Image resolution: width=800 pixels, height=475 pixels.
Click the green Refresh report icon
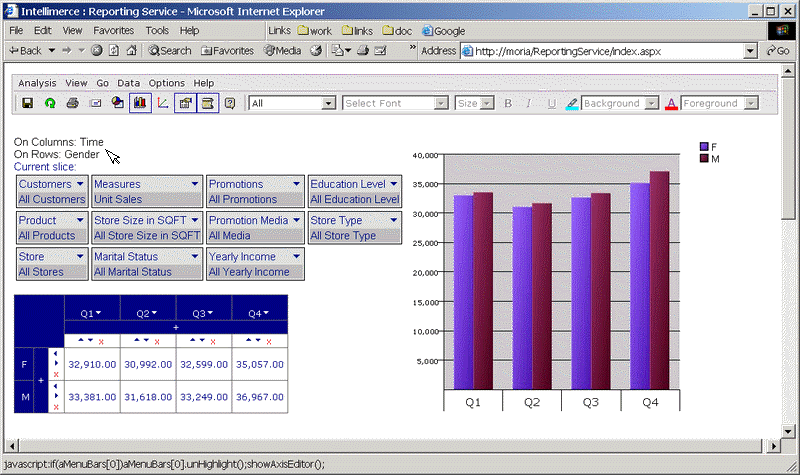click(x=50, y=104)
